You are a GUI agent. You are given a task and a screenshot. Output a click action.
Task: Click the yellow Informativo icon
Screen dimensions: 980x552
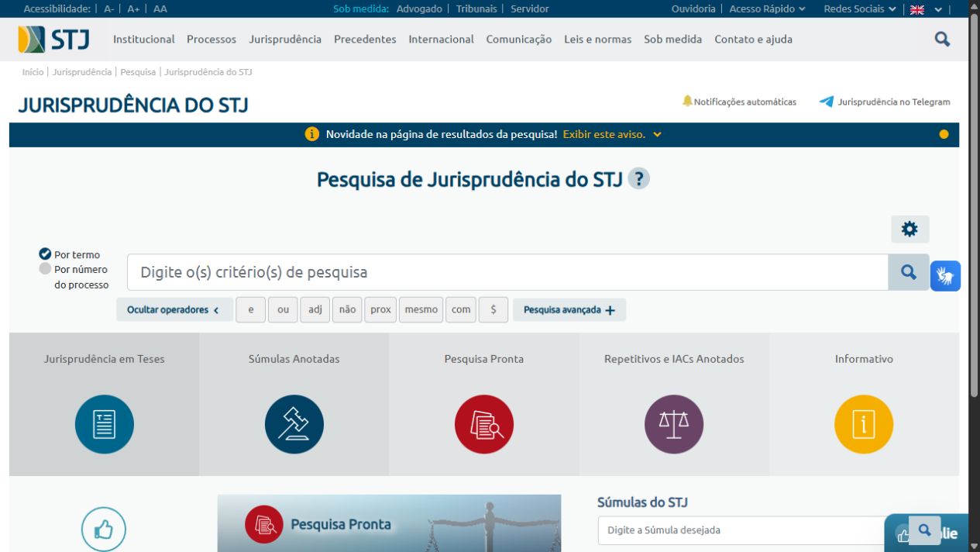(864, 424)
